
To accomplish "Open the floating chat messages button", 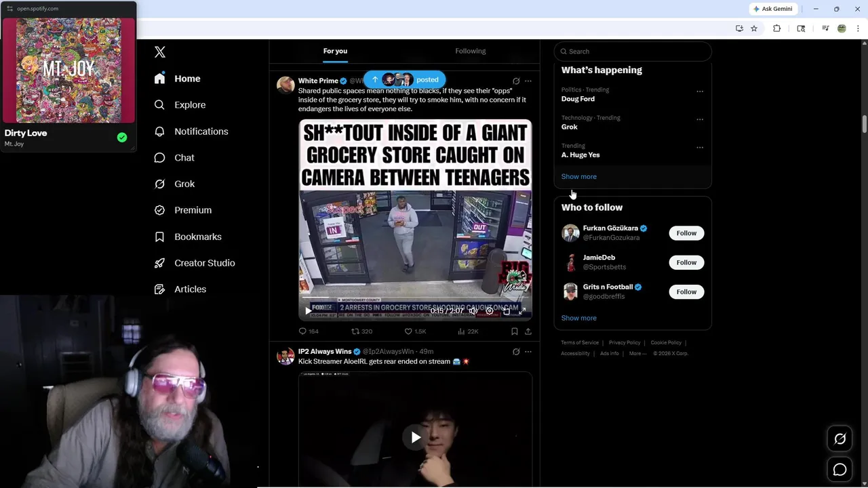I will 840,470.
